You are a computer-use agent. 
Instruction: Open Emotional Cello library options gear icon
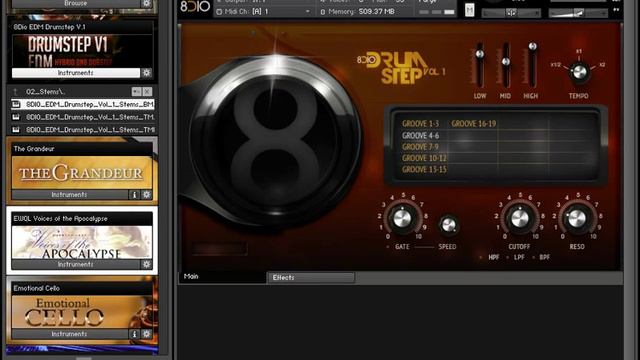(147, 334)
